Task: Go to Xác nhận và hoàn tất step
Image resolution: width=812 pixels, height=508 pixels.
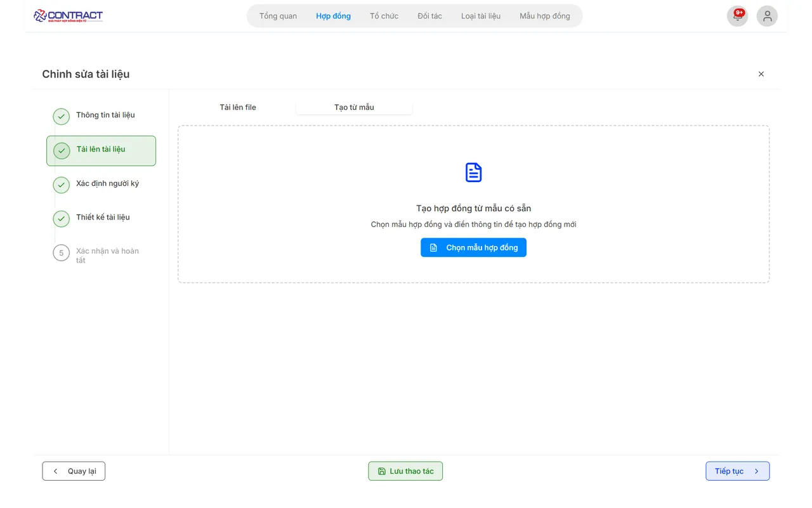Action: pos(107,256)
